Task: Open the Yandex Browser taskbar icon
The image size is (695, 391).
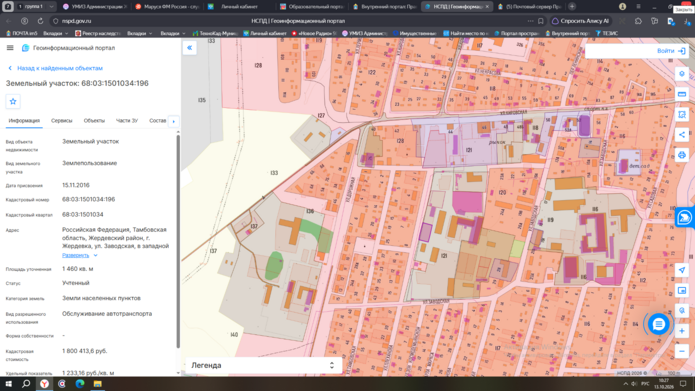Action: [44, 384]
